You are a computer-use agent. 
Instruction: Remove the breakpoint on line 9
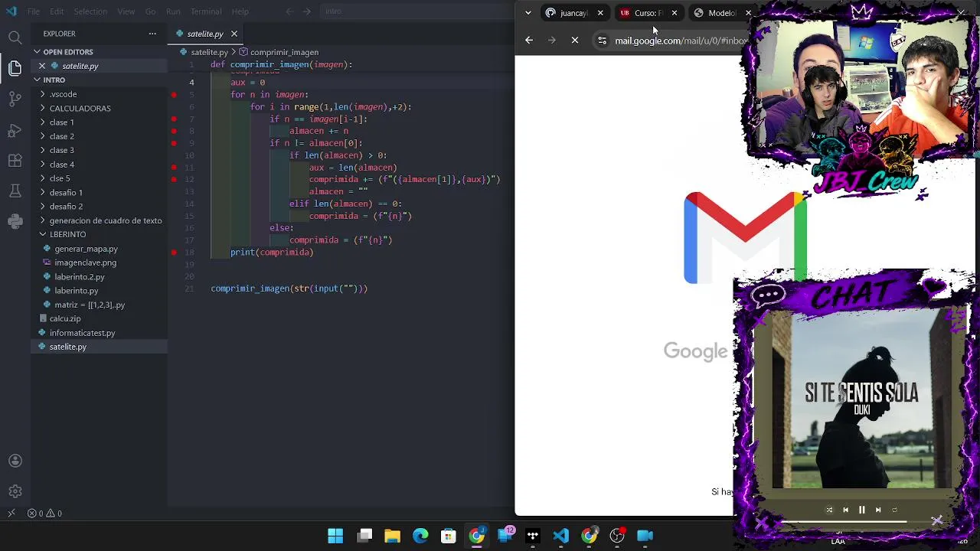point(174,143)
